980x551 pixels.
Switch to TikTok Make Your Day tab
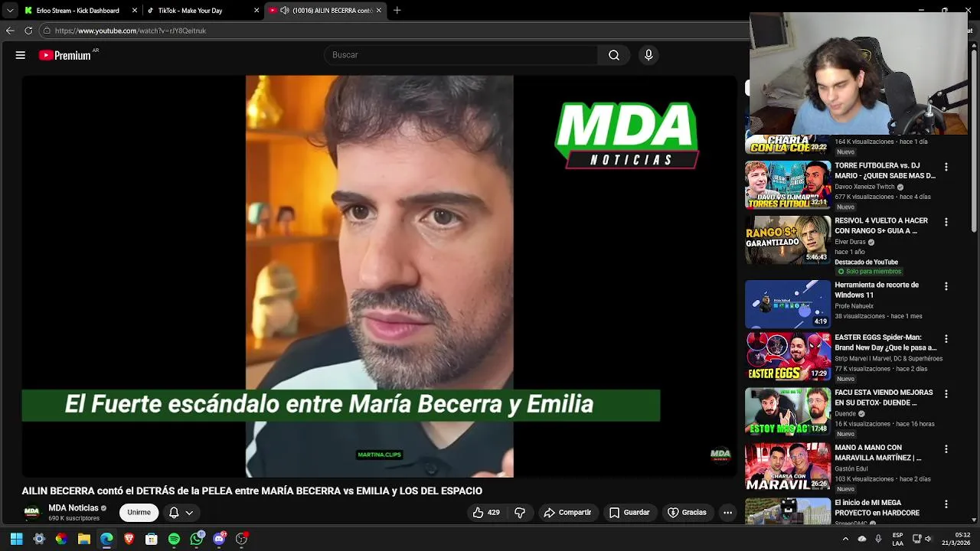(203, 11)
